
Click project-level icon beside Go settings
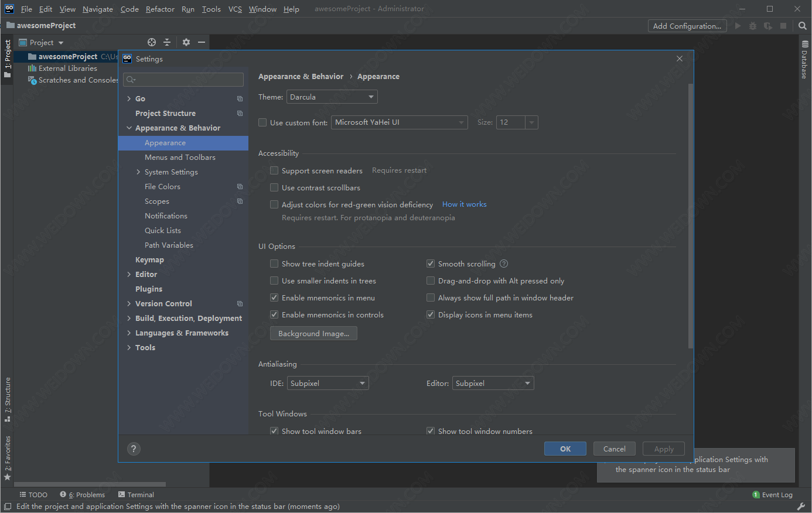tap(240, 98)
